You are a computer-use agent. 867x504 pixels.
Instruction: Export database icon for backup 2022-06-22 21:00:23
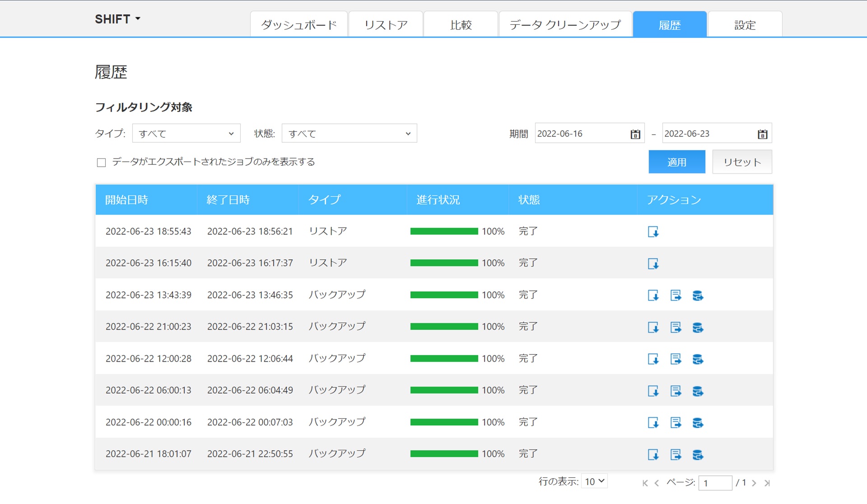(x=698, y=327)
